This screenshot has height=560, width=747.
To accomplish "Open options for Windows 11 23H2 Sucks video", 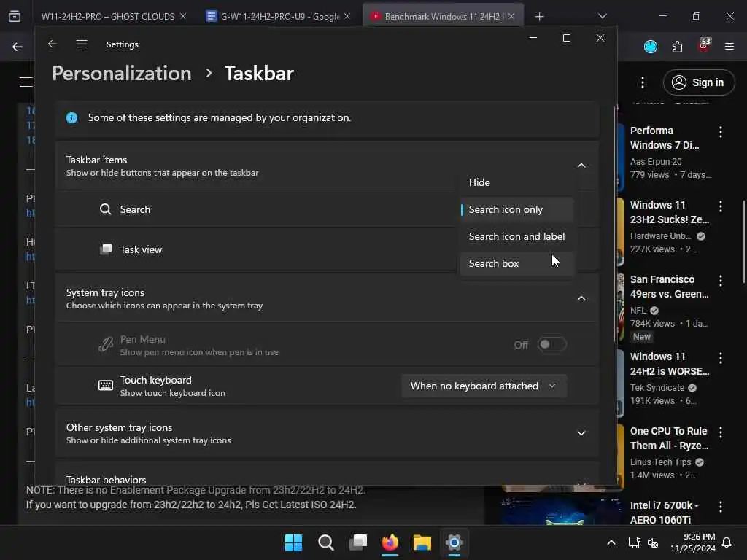I will 721,206.
